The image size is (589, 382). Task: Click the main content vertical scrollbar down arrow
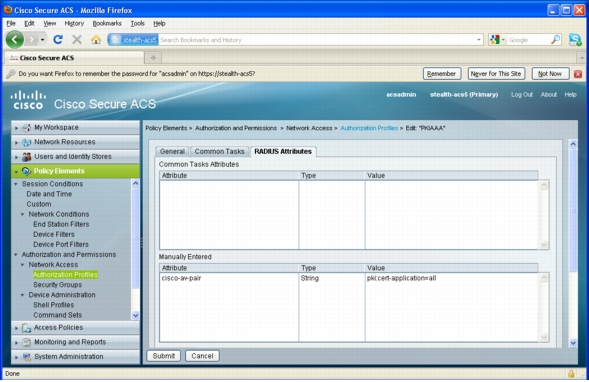573,343
